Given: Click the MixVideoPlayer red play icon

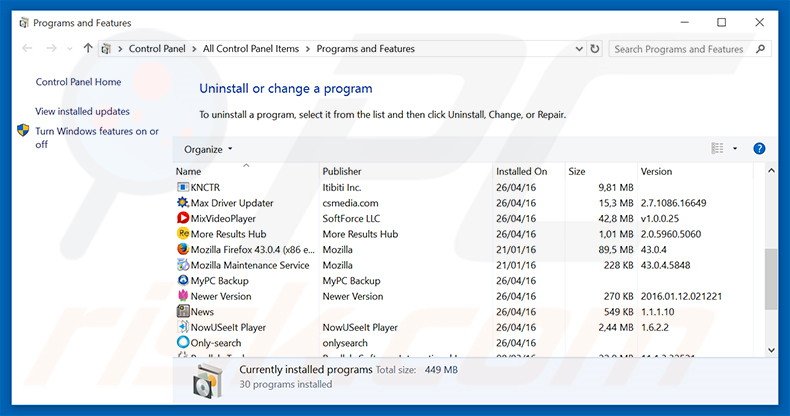Looking at the screenshot, I should coord(182,218).
